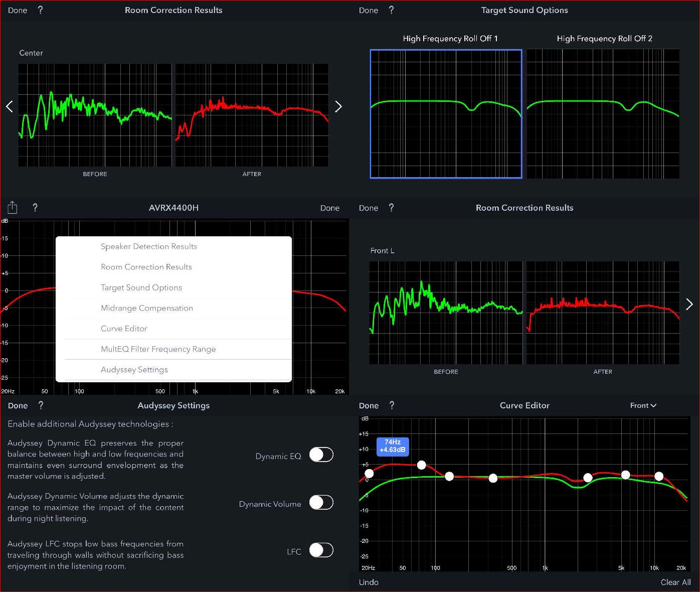700x592 pixels.
Task: Open Audyssey Settings from the menu
Action: click(173, 370)
